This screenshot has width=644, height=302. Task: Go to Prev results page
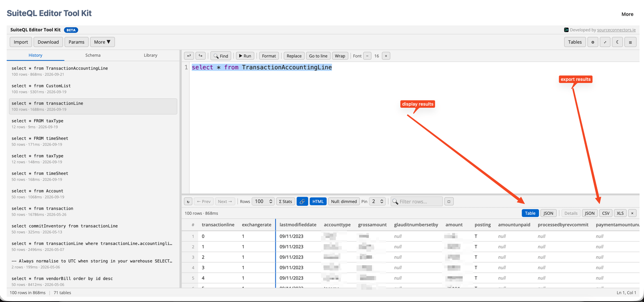(204, 201)
